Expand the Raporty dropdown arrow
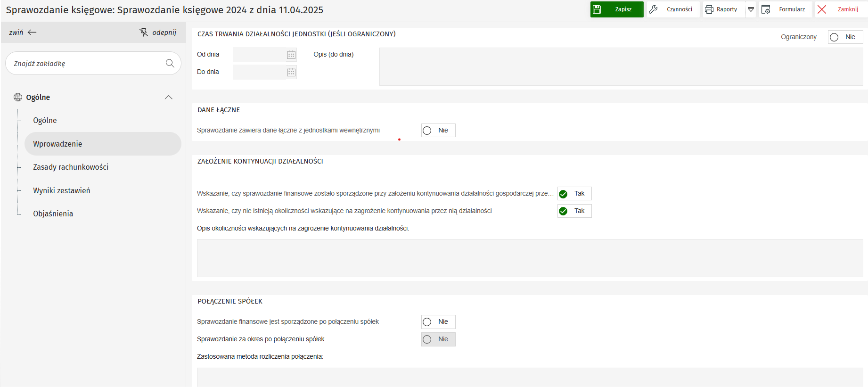868x387 pixels. click(x=751, y=9)
